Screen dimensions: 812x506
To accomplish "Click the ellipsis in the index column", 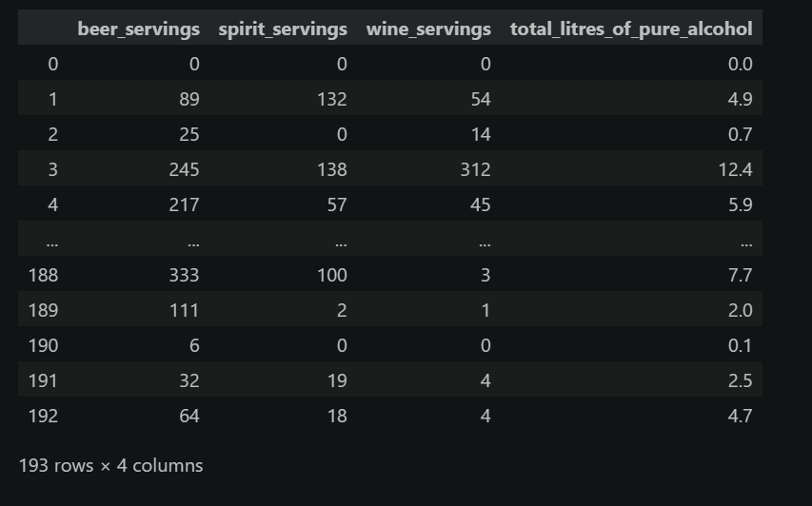I will pos(51,243).
